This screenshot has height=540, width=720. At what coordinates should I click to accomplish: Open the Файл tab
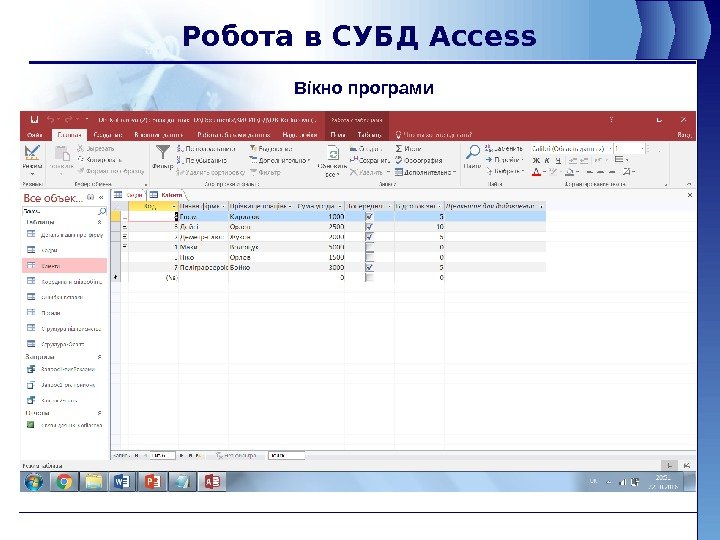pos(35,135)
